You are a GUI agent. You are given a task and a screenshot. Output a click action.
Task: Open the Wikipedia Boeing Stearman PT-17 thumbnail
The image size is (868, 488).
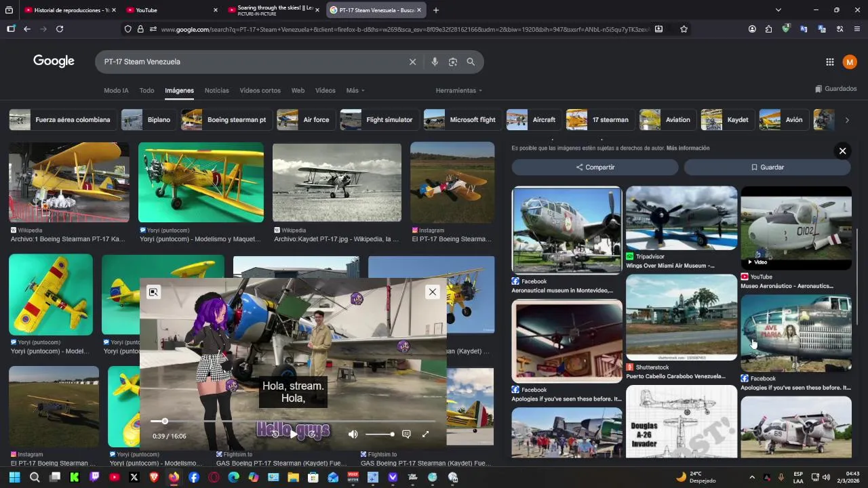[x=69, y=182]
